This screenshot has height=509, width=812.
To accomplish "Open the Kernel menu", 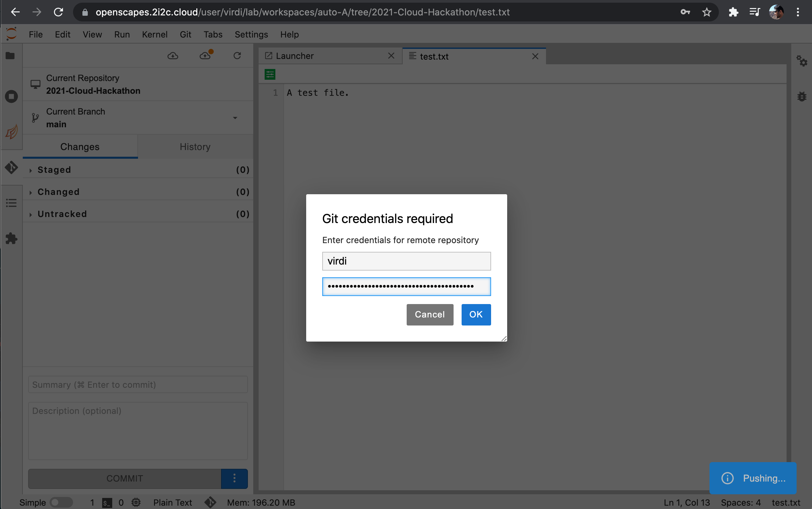I will [x=154, y=34].
